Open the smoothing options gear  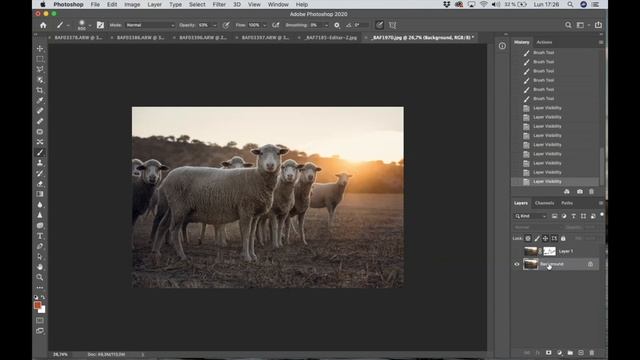click(x=337, y=25)
